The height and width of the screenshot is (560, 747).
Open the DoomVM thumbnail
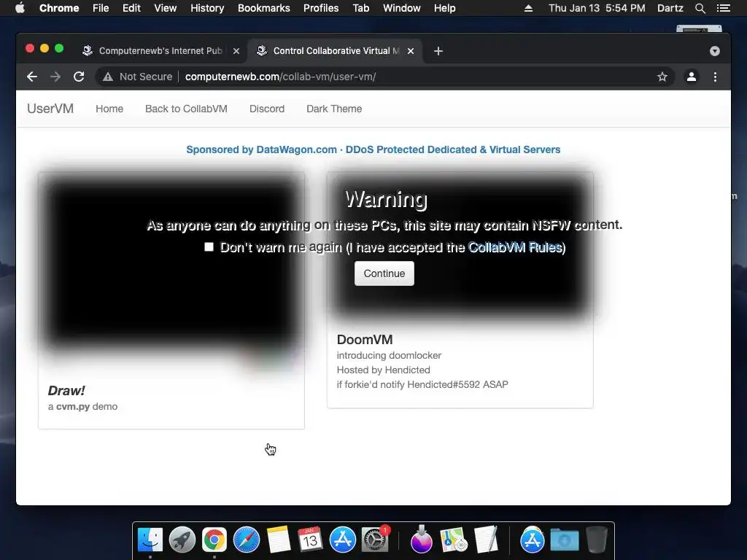460,246
